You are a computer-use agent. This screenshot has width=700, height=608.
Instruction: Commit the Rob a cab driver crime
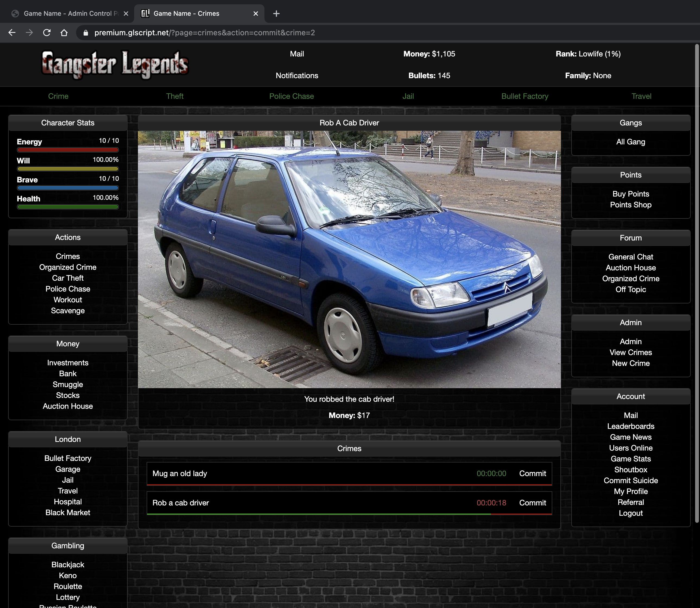click(x=532, y=503)
